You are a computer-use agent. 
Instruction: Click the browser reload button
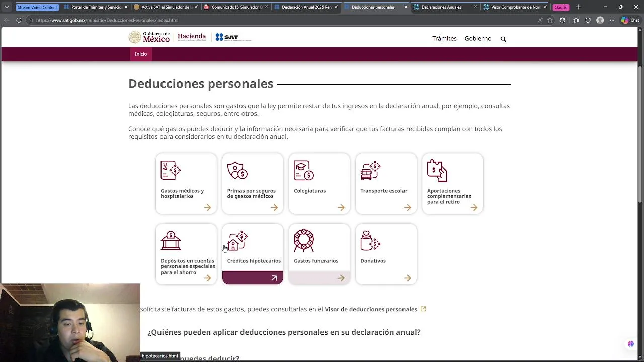click(x=19, y=20)
